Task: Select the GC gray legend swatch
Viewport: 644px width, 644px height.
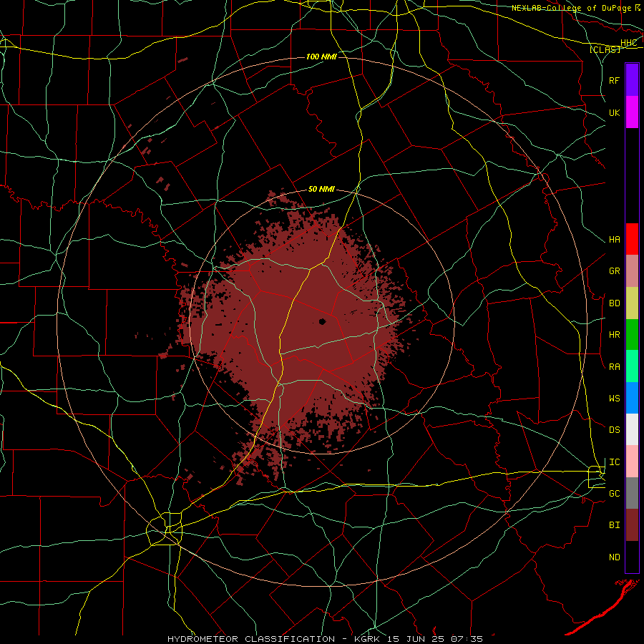Action: [632, 493]
